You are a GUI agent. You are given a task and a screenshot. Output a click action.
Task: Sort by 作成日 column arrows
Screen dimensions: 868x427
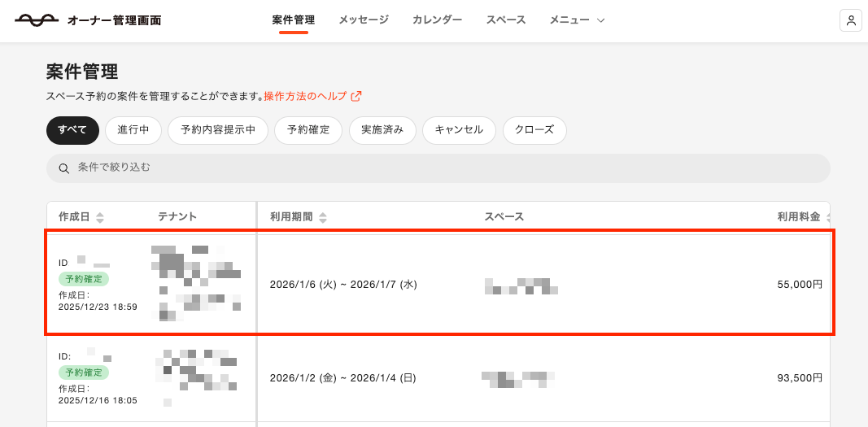(x=100, y=217)
